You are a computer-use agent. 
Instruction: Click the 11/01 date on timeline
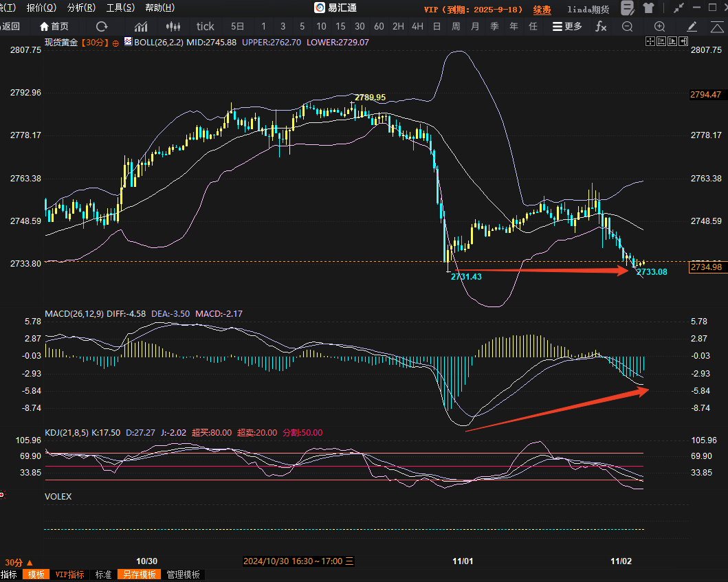(x=463, y=561)
